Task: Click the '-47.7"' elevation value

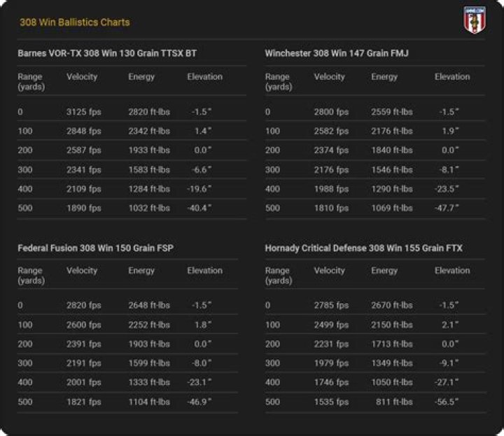Action: coord(447,208)
